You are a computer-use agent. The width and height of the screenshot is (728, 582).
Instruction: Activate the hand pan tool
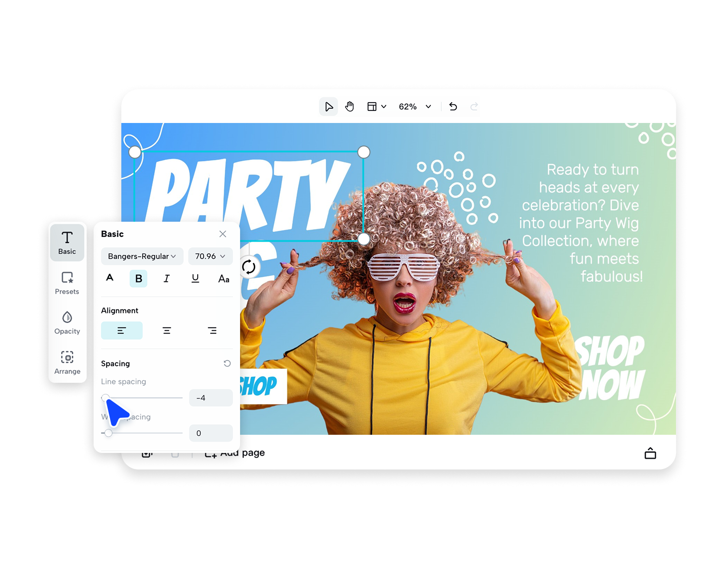(349, 107)
